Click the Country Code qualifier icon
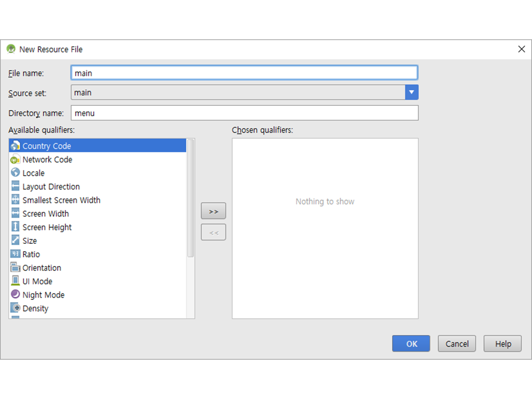This screenshot has width=532, height=399. (15, 146)
